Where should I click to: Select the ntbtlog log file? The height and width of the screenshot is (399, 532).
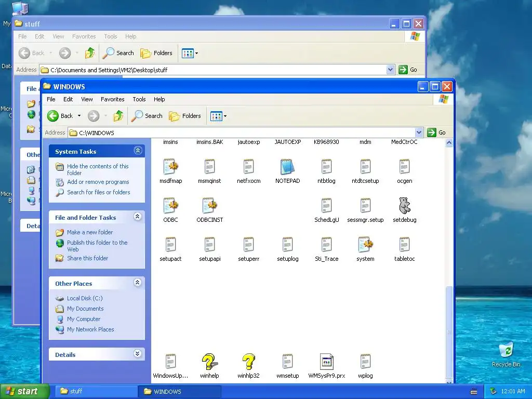click(326, 167)
